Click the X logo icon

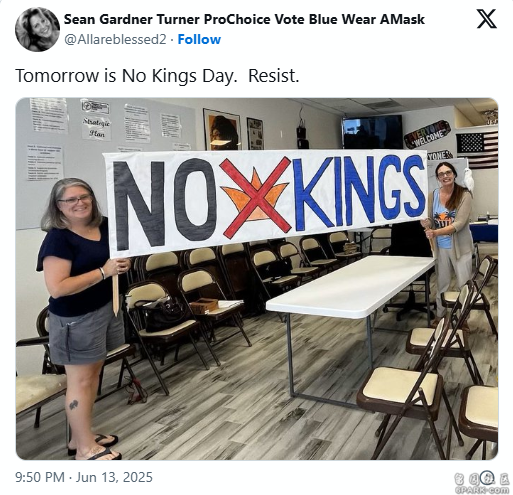pyautogui.click(x=486, y=19)
